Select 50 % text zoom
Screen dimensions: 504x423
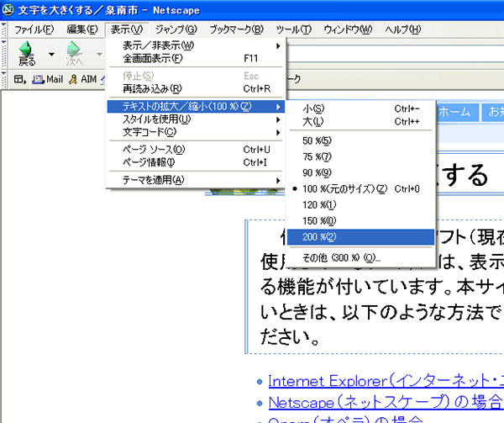360,141
